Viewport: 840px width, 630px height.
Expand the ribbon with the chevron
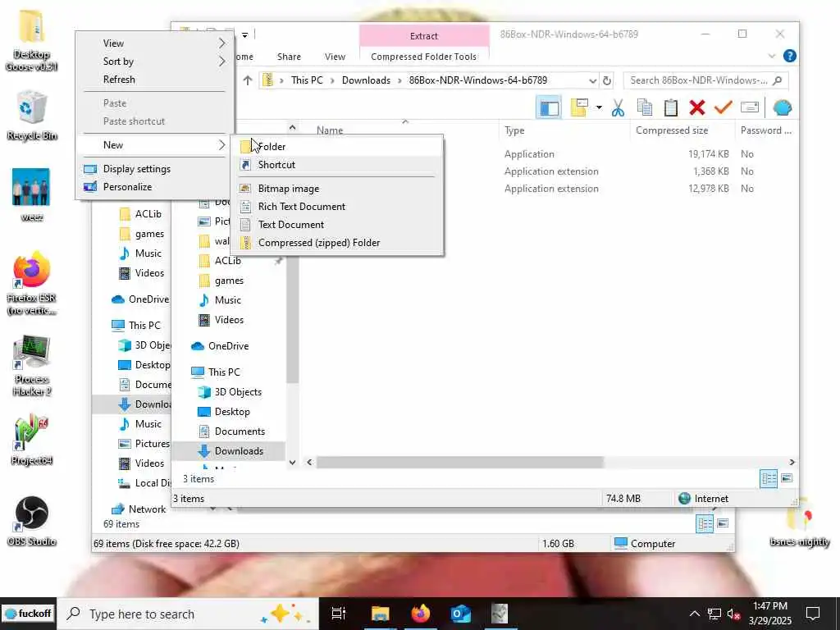(x=771, y=56)
